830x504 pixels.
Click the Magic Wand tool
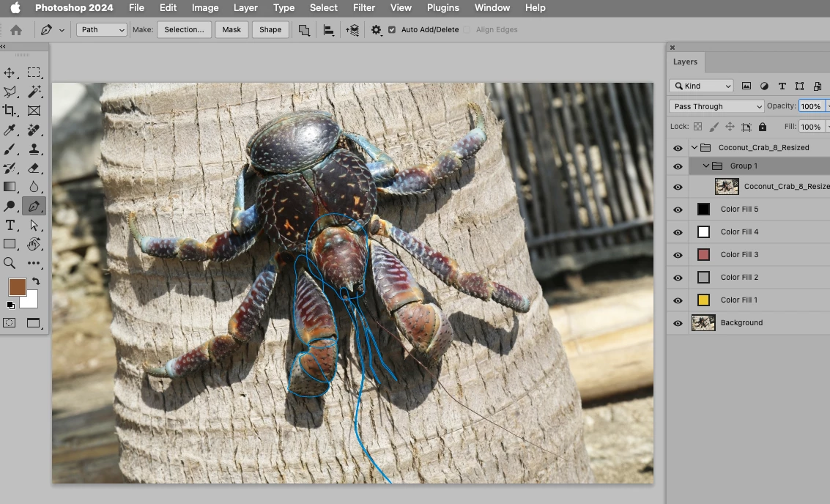click(34, 92)
